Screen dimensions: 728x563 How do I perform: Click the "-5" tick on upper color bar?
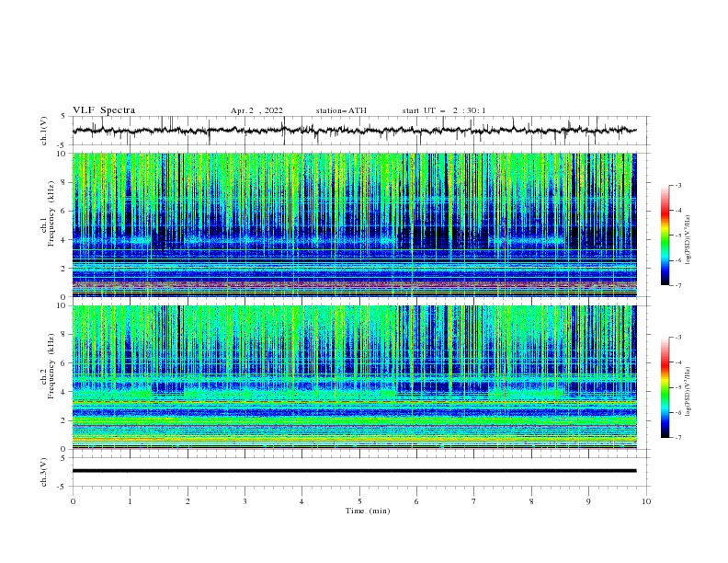[678, 236]
